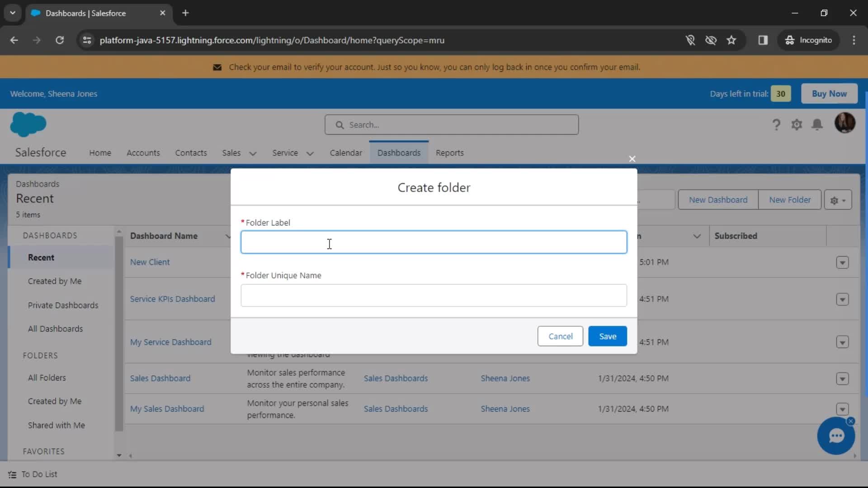Select Recent in the sidebar
This screenshot has width=868, height=488.
point(61,258)
